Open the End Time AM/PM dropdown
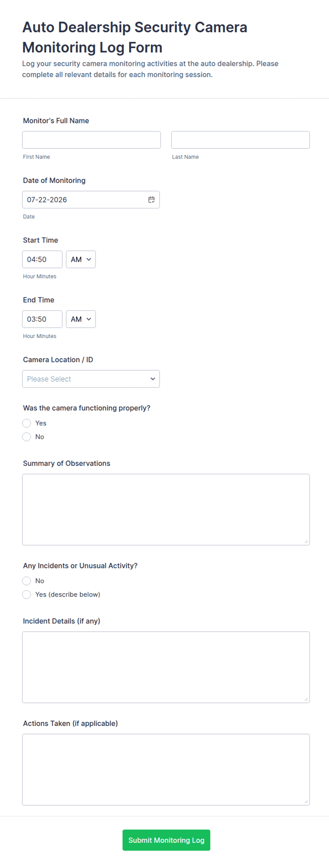The width and height of the screenshot is (329, 868). (x=81, y=319)
